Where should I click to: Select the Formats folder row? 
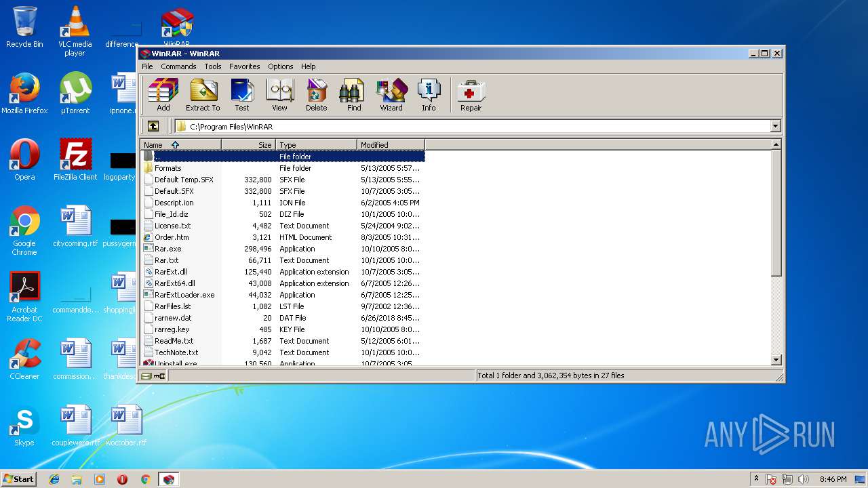[x=283, y=168]
